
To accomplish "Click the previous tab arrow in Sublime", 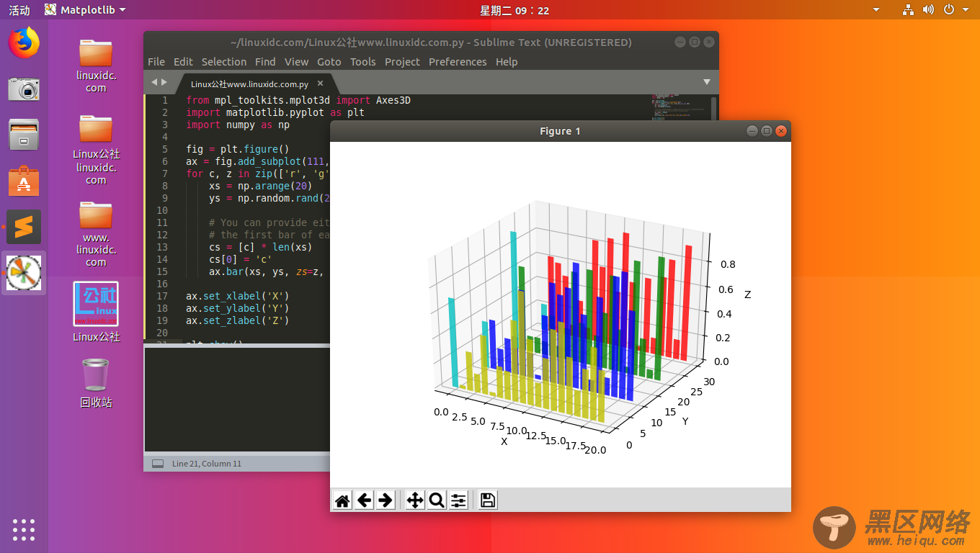I will [153, 83].
